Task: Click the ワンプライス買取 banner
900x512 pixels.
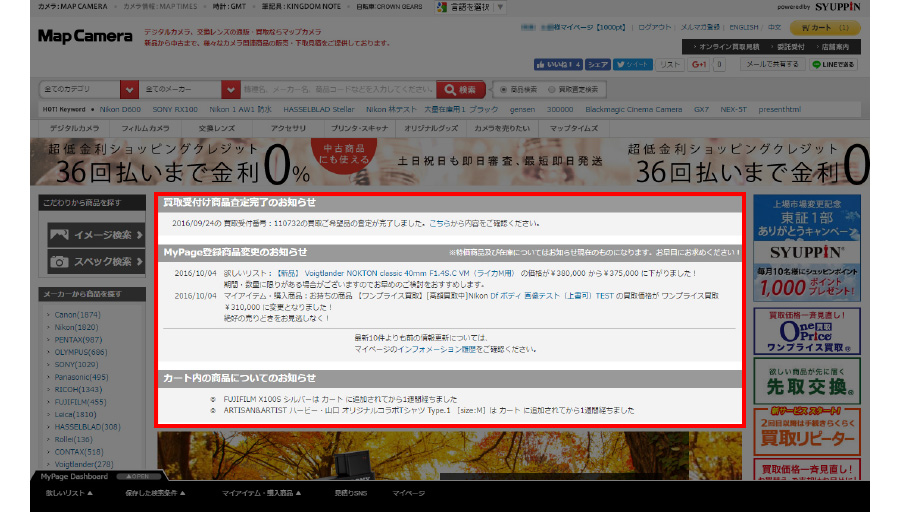Action: (806, 331)
